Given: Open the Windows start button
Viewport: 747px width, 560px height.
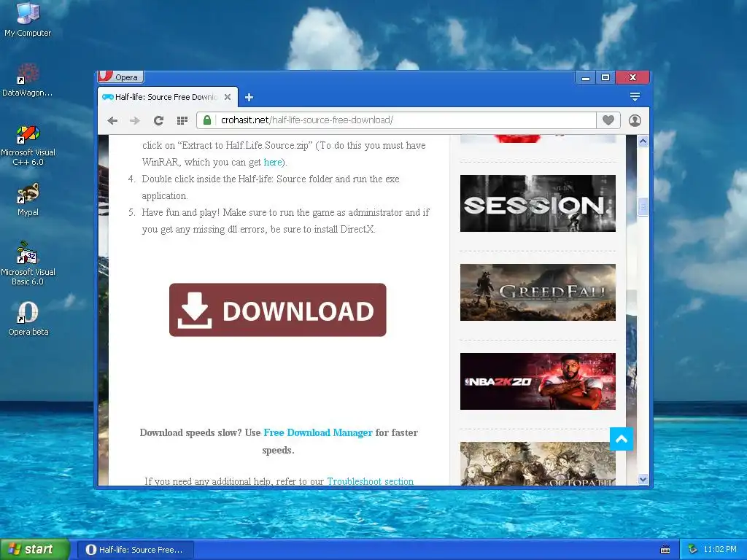Looking at the screenshot, I should pyautogui.click(x=34, y=550).
